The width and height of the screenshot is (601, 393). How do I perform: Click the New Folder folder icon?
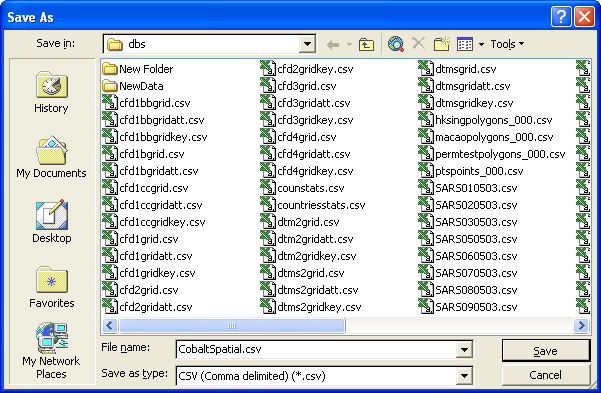click(110, 69)
